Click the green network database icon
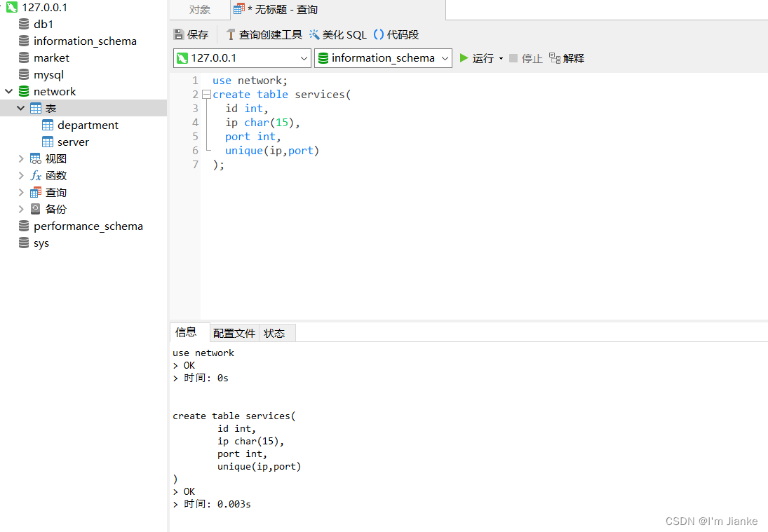The width and height of the screenshot is (768, 532). pos(24,91)
